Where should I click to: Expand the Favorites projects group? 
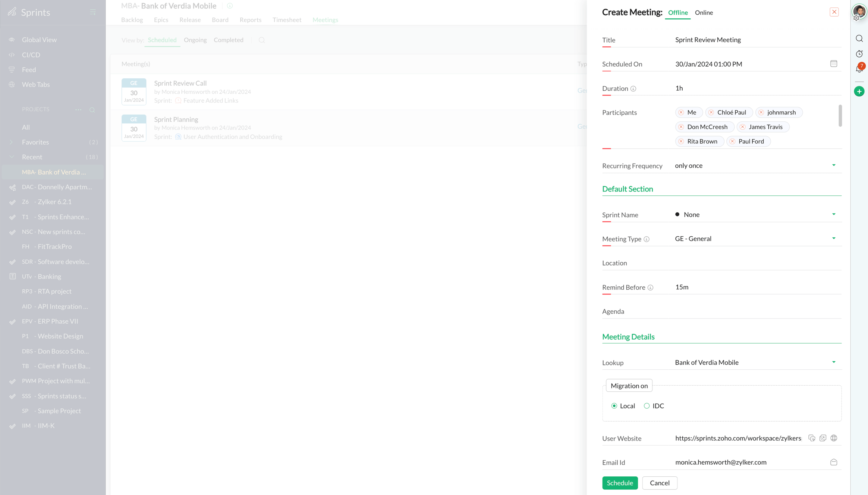point(11,142)
